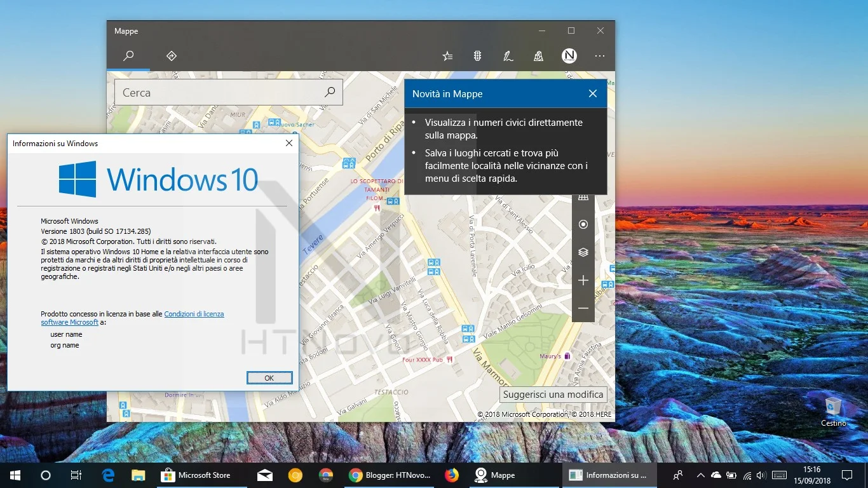Show my location target icon
The image size is (868, 488).
[583, 224]
